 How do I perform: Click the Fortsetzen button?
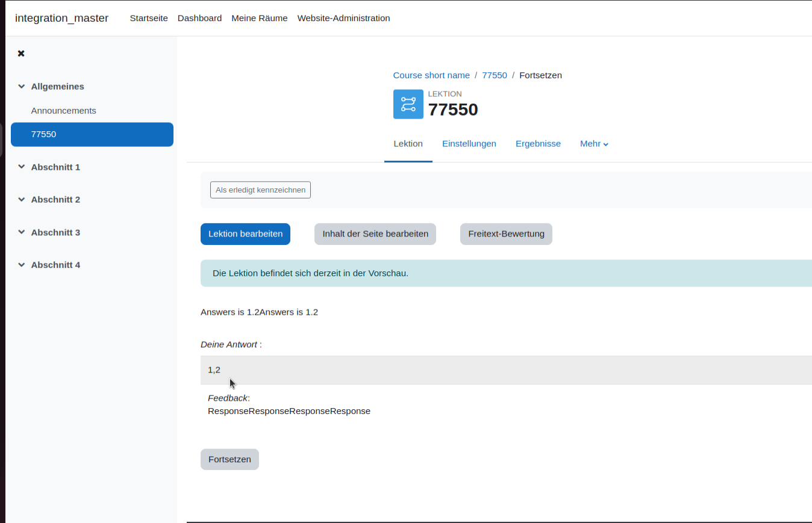point(230,459)
